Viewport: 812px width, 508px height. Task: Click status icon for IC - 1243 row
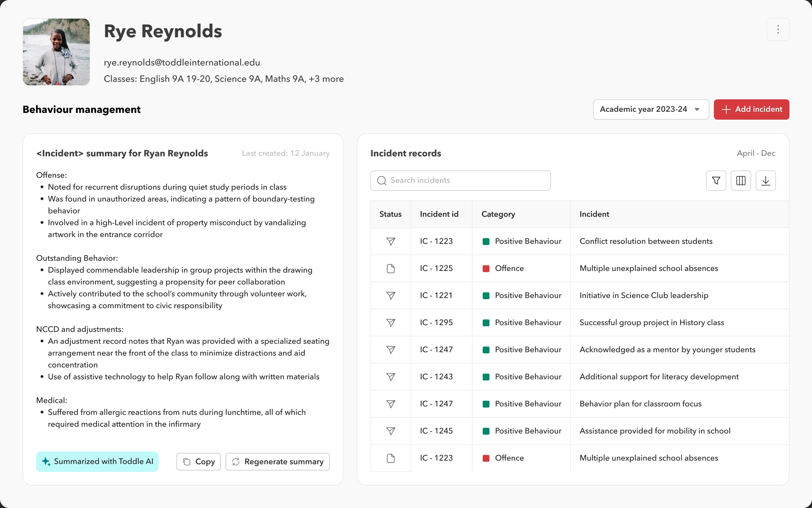(391, 377)
